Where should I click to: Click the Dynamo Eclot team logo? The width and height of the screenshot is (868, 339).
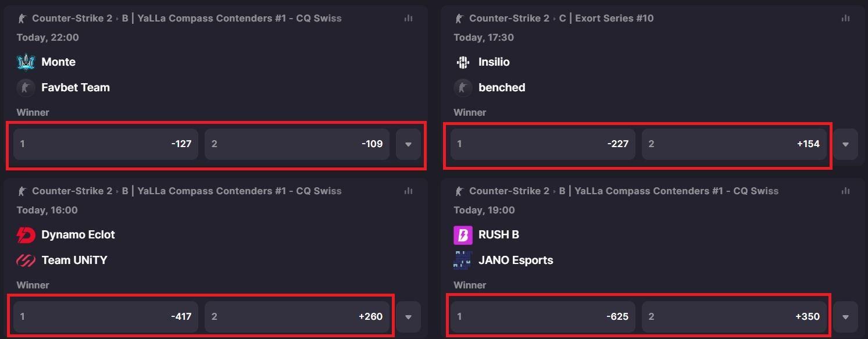click(26, 235)
